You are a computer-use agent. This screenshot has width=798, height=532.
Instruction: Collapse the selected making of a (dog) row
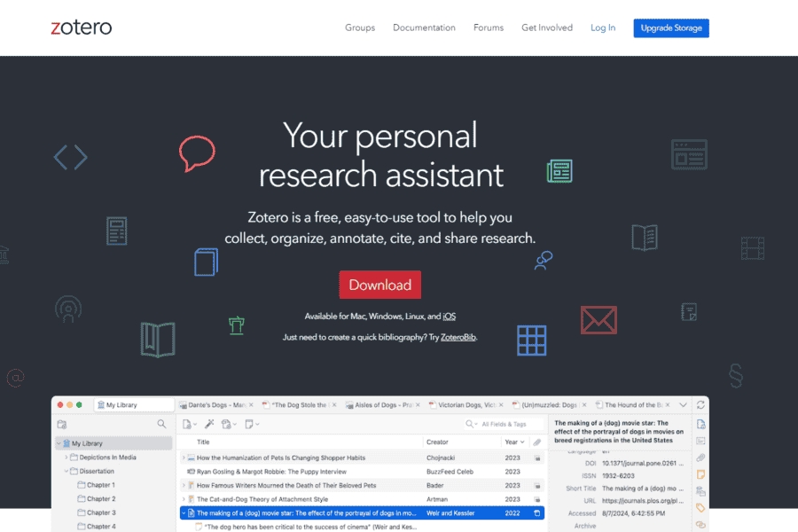coord(184,513)
